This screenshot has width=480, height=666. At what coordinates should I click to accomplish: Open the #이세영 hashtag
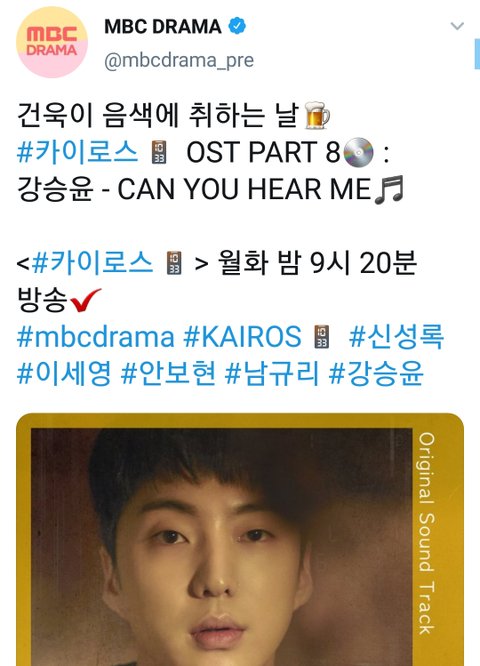[x=64, y=373]
